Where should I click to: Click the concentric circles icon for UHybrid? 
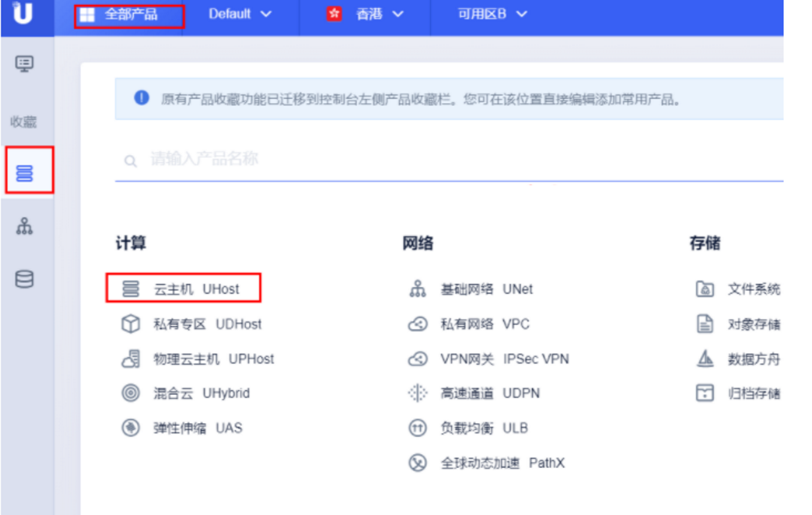(131, 393)
